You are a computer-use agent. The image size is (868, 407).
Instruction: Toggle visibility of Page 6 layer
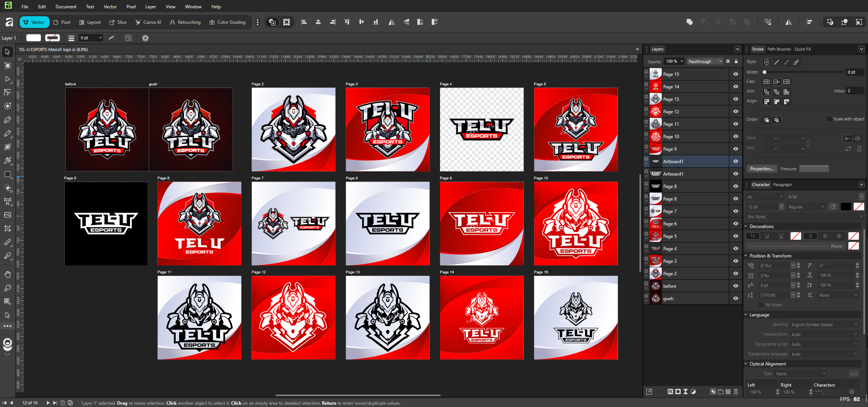(736, 224)
